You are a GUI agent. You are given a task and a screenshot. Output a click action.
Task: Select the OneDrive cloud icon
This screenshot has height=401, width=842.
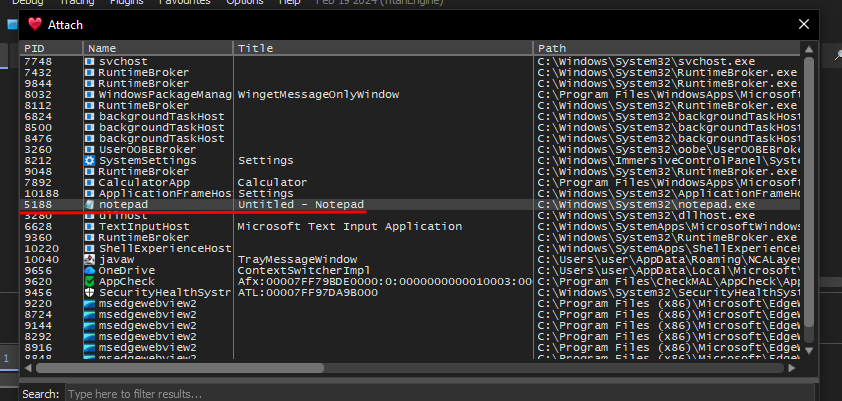click(x=90, y=271)
